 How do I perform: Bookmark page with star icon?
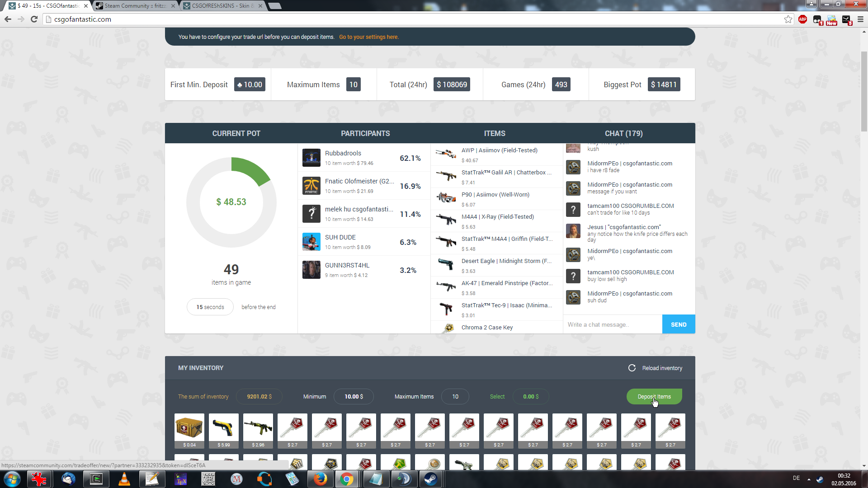point(788,19)
